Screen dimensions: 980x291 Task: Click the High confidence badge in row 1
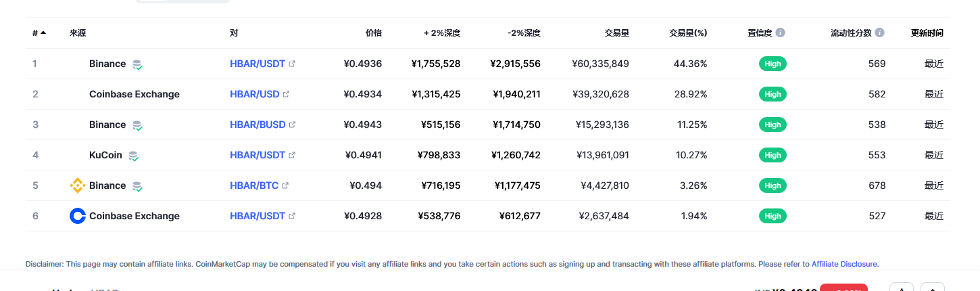click(x=773, y=64)
